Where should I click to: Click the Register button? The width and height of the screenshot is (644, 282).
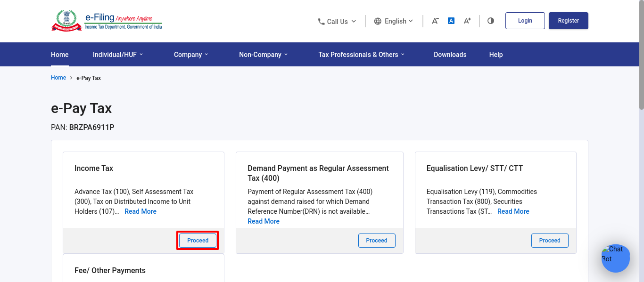pyautogui.click(x=569, y=21)
